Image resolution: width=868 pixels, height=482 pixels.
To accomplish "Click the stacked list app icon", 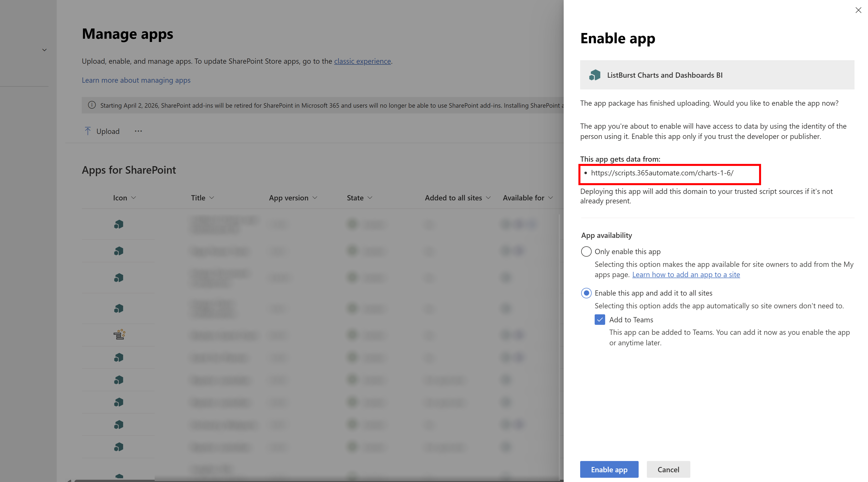I will pyautogui.click(x=119, y=335).
